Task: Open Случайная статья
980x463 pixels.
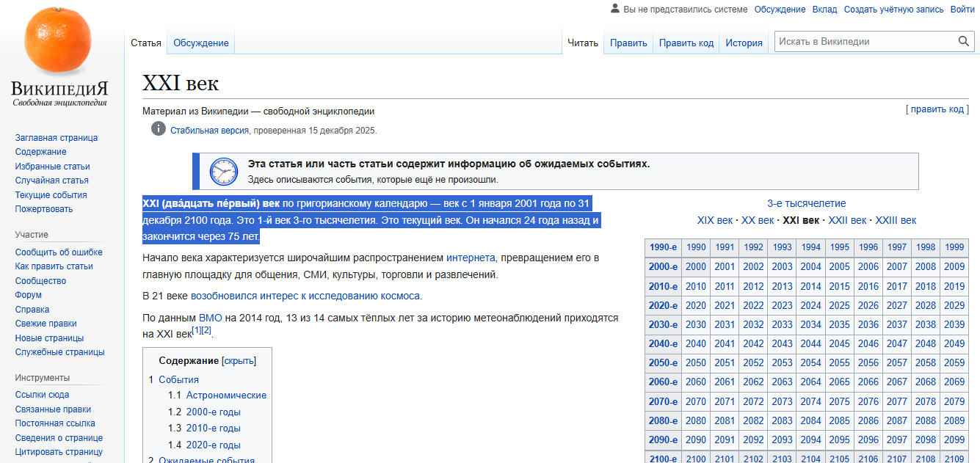Action: pos(52,181)
